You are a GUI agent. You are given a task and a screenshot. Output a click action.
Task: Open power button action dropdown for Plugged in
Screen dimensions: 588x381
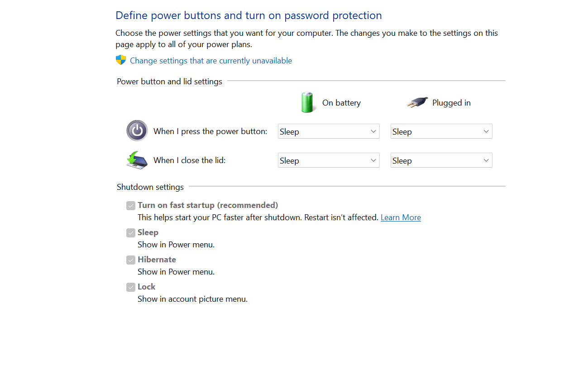point(441,131)
